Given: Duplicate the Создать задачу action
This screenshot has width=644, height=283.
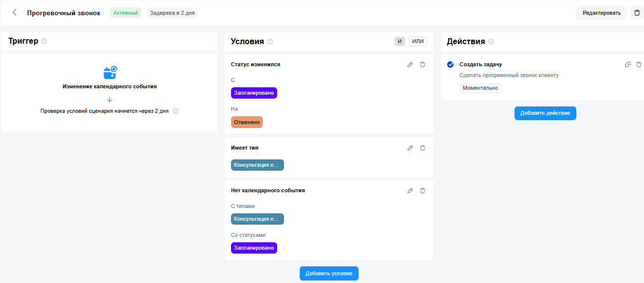Looking at the screenshot, I should tap(627, 65).
